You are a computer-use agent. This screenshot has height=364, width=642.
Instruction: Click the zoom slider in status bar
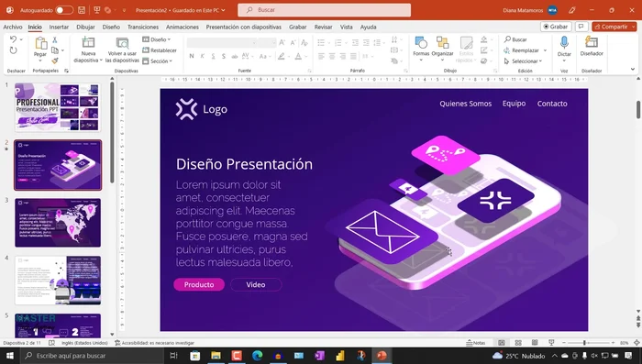(x=588, y=343)
